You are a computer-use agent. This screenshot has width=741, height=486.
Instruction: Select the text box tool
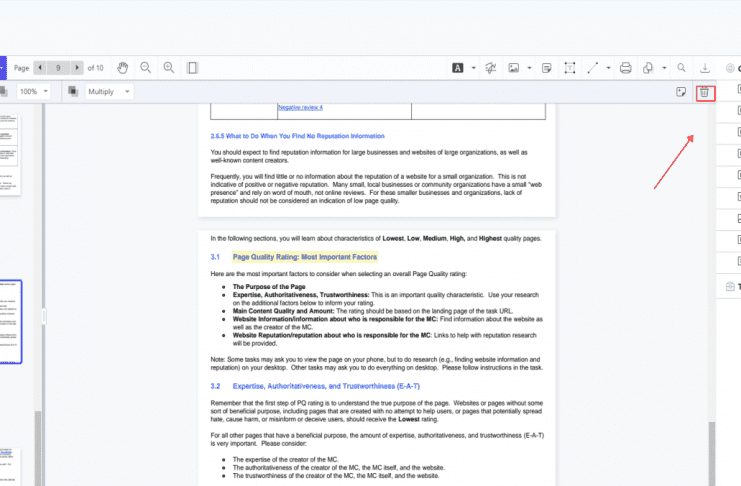click(x=570, y=68)
